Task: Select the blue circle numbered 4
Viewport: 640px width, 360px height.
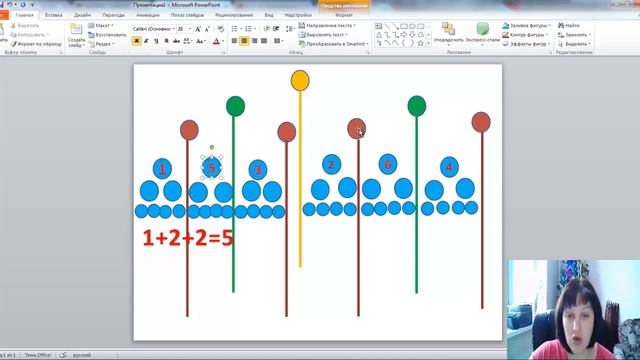Action: click(449, 167)
